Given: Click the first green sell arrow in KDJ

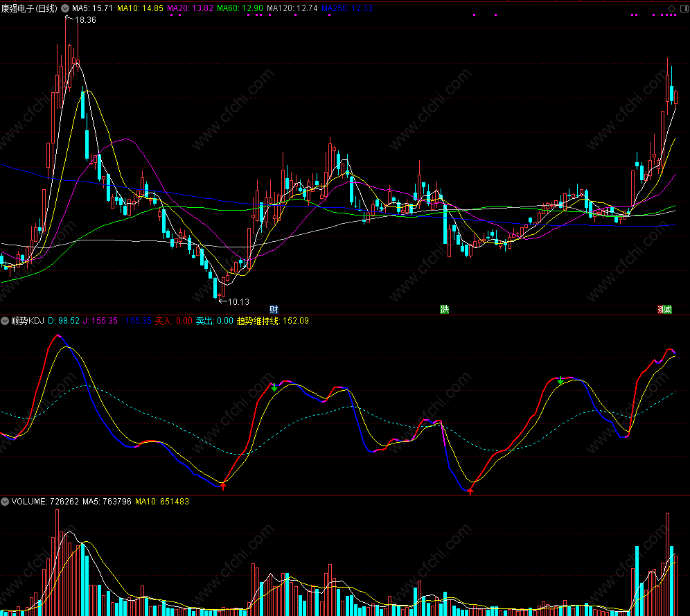Looking at the screenshot, I should 274,387.
